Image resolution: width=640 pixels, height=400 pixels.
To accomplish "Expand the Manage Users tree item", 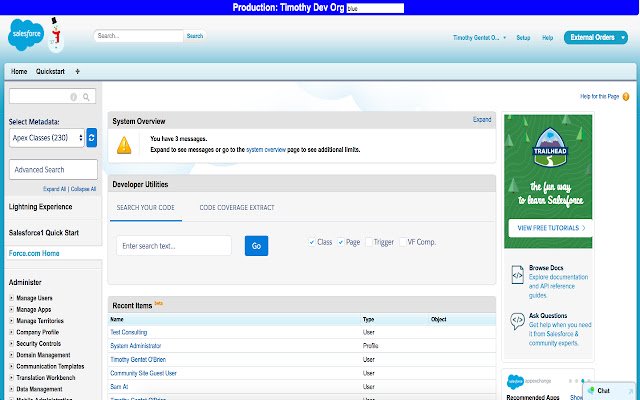I will [11, 298].
